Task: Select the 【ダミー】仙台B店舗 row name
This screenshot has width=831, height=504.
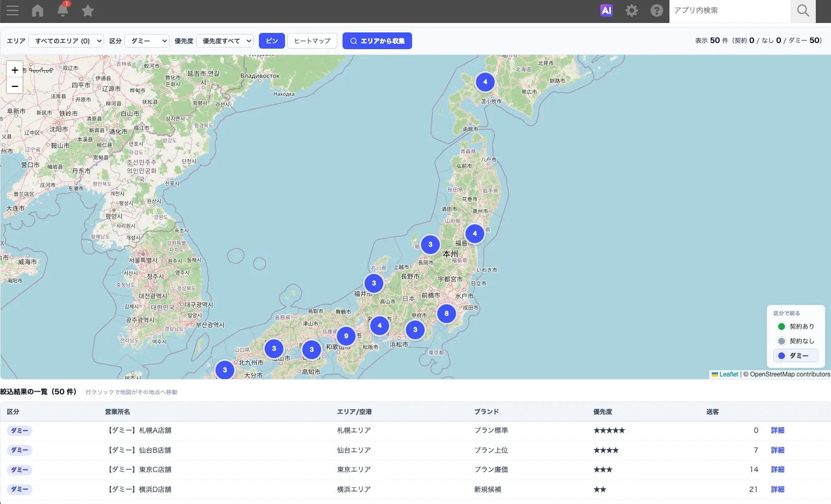Action: 139,450
